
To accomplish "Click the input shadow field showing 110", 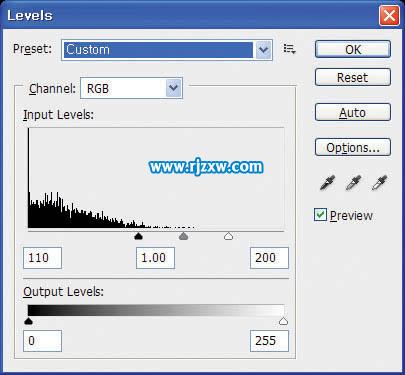I will click(x=42, y=258).
